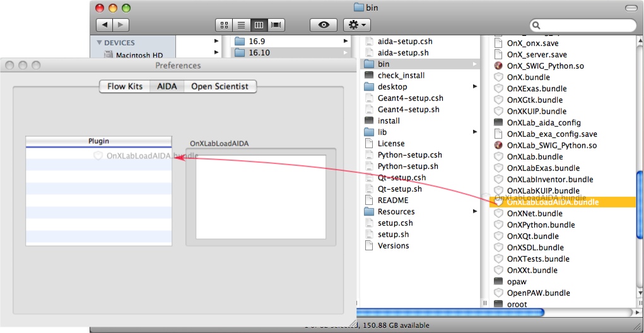
Task: Click the Finder search field
Action: [583, 25]
